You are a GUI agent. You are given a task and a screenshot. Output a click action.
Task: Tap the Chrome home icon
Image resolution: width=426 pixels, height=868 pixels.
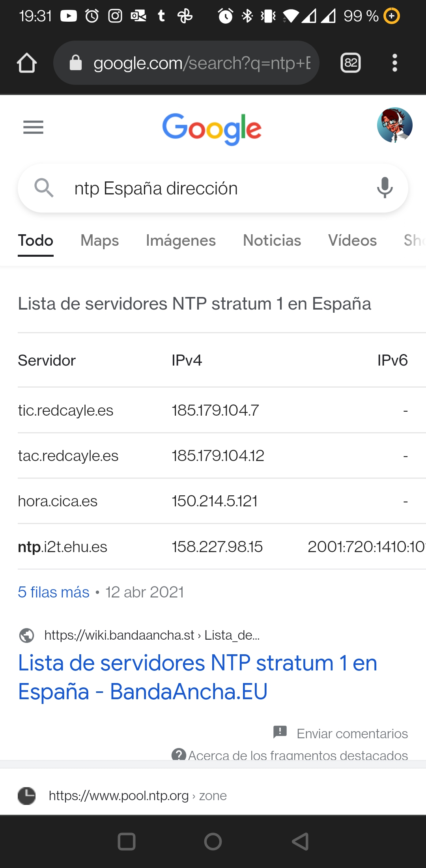[x=27, y=63]
